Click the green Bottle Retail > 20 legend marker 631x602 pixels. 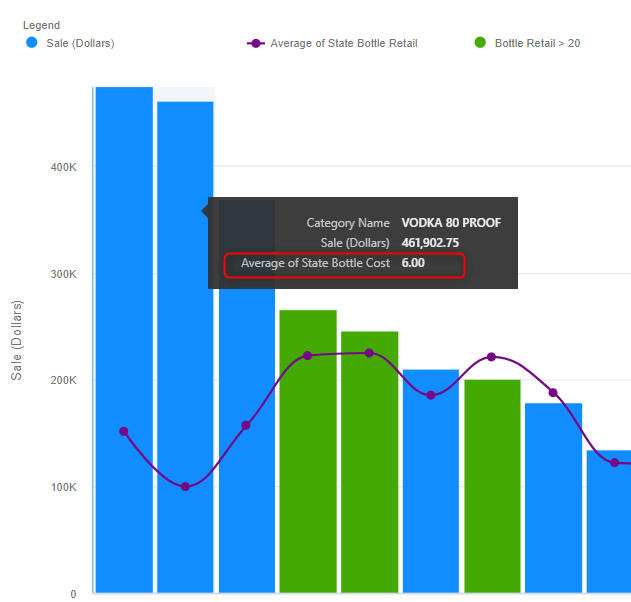480,43
